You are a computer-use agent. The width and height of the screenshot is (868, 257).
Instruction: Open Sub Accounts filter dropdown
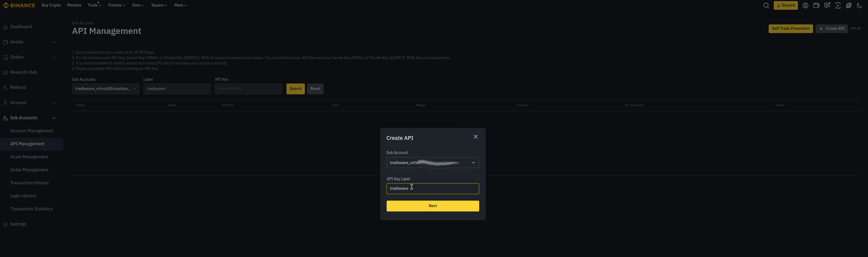pos(106,89)
